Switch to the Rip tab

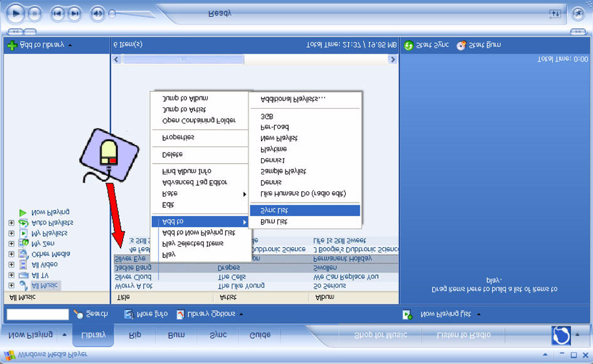click(135, 335)
